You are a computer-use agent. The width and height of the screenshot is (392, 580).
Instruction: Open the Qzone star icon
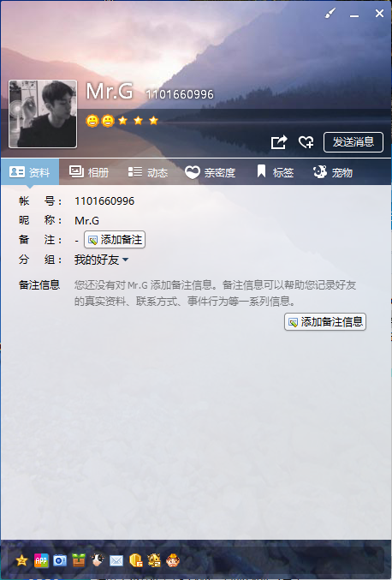(21, 561)
